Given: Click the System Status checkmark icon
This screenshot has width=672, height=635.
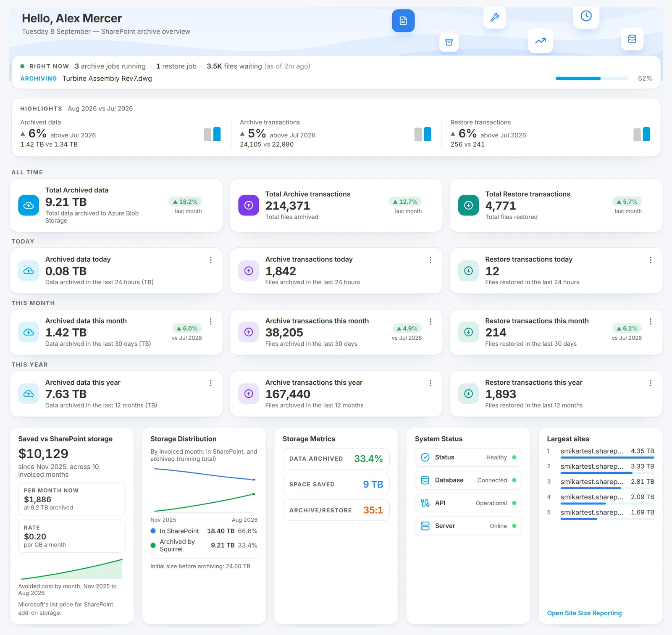Looking at the screenshot, I should [x=425, y=457].
